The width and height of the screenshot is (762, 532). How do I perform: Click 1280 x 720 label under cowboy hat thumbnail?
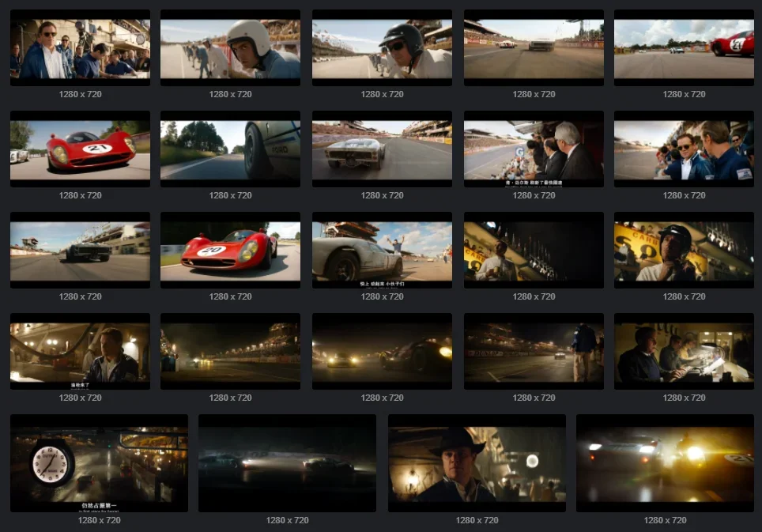tap(477, 520)
